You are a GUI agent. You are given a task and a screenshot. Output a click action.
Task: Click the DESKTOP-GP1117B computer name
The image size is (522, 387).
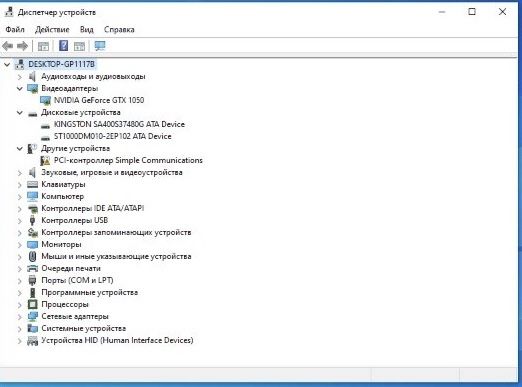point(61,64)
